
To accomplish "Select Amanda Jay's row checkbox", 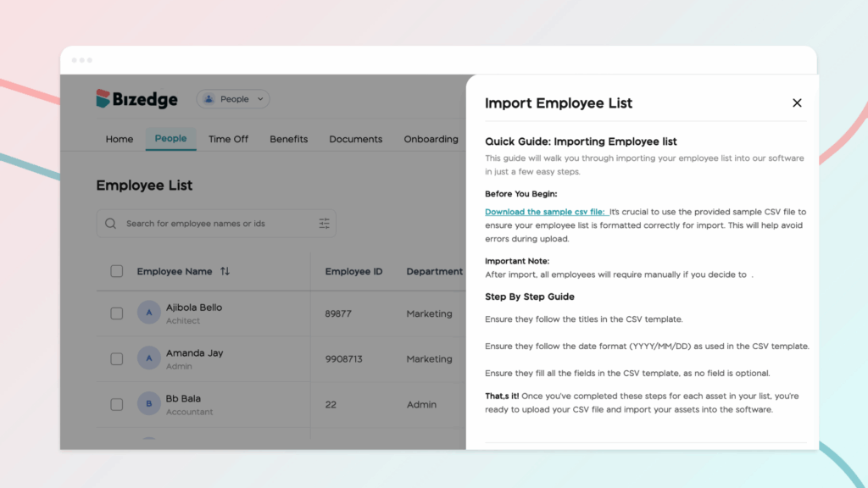I will click(117, 358).
